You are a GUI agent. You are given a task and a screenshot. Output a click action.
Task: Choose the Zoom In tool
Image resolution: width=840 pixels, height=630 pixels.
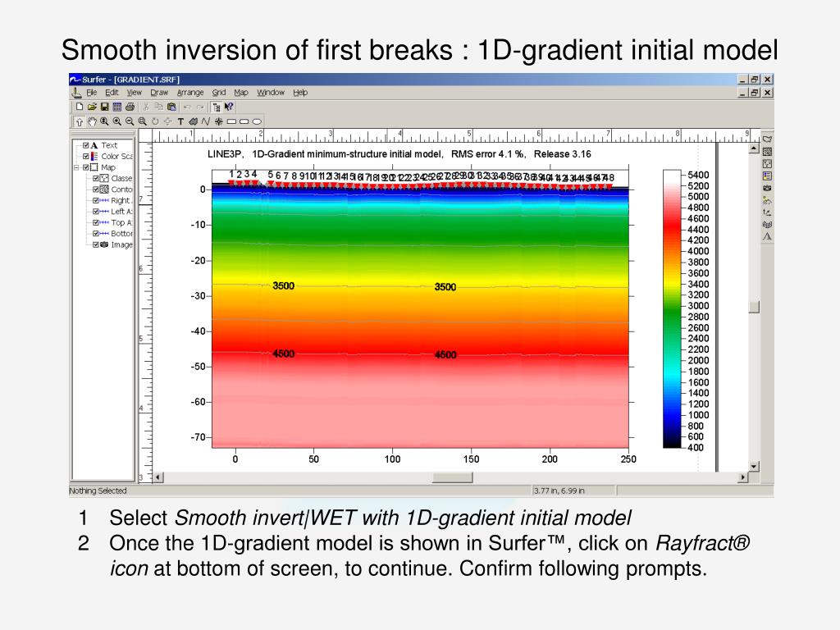tap(117, 121)
